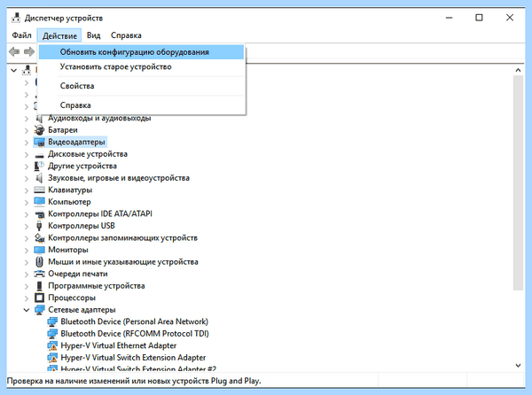Expand the Другие устройства category

click(x=27, y=166)
